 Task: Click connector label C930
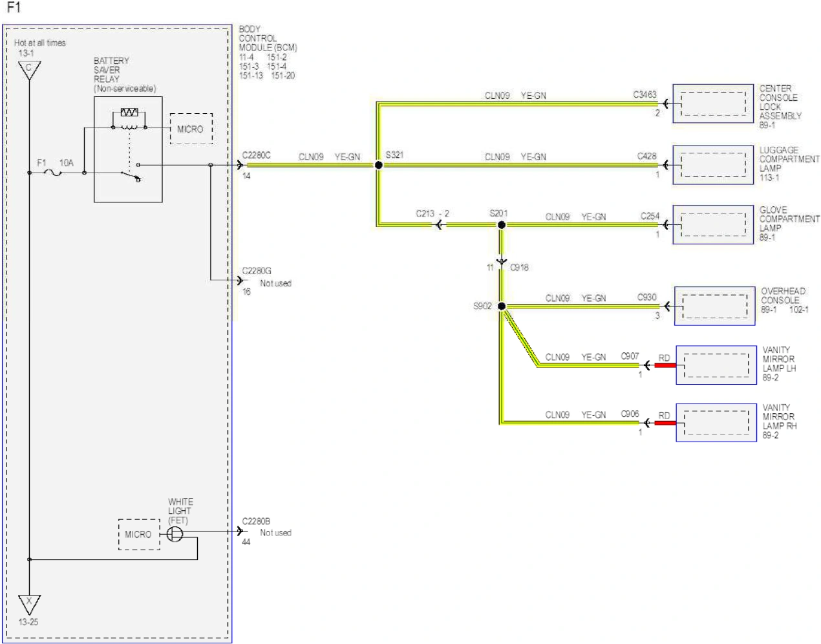(x=646, y=297)
